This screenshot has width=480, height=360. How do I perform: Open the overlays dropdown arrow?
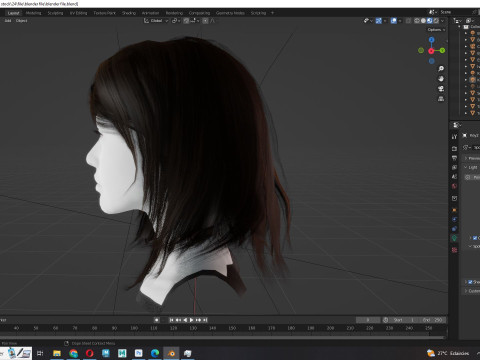tap(400, 21)
